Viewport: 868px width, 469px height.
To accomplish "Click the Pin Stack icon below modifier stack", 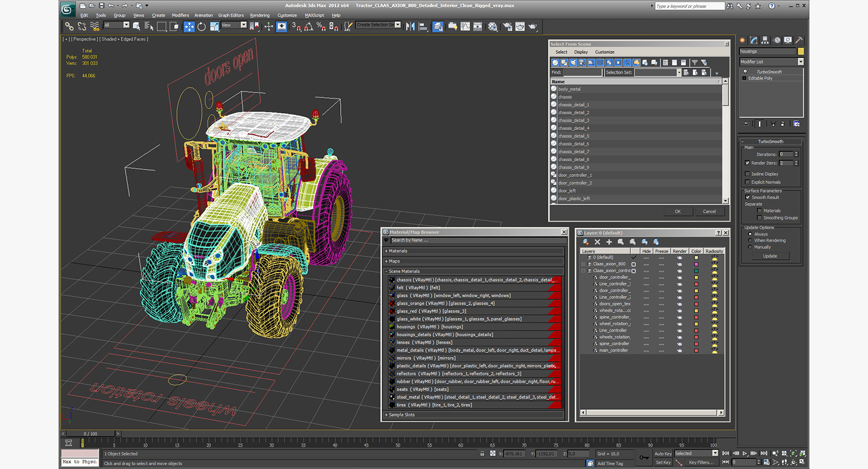I will [x=746, y=124].
